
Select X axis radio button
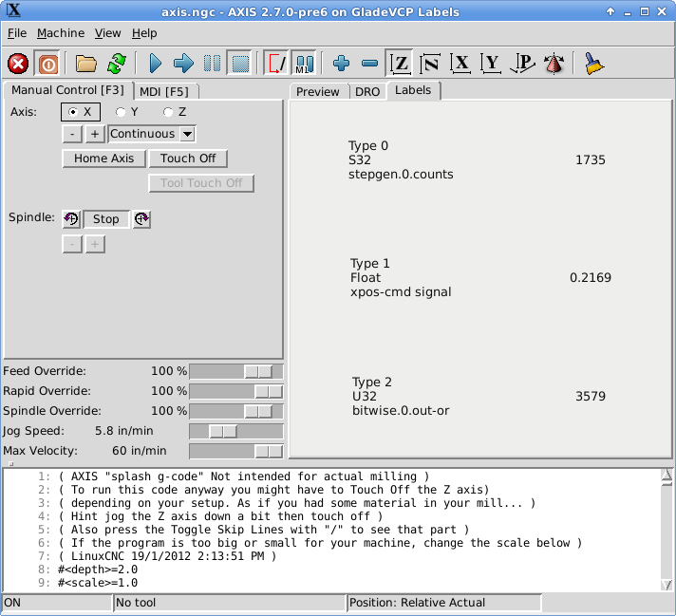tap(81, 112)
